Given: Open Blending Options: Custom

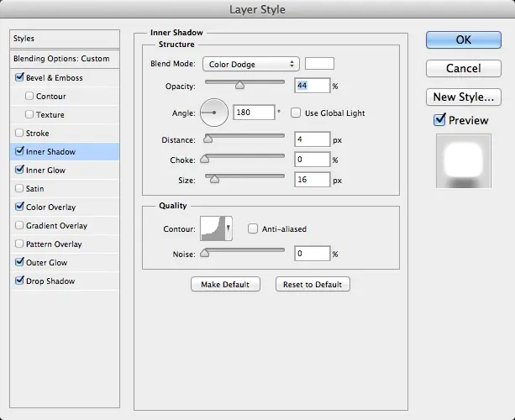Looking at the screenshot, I should [x=65, y=59].
